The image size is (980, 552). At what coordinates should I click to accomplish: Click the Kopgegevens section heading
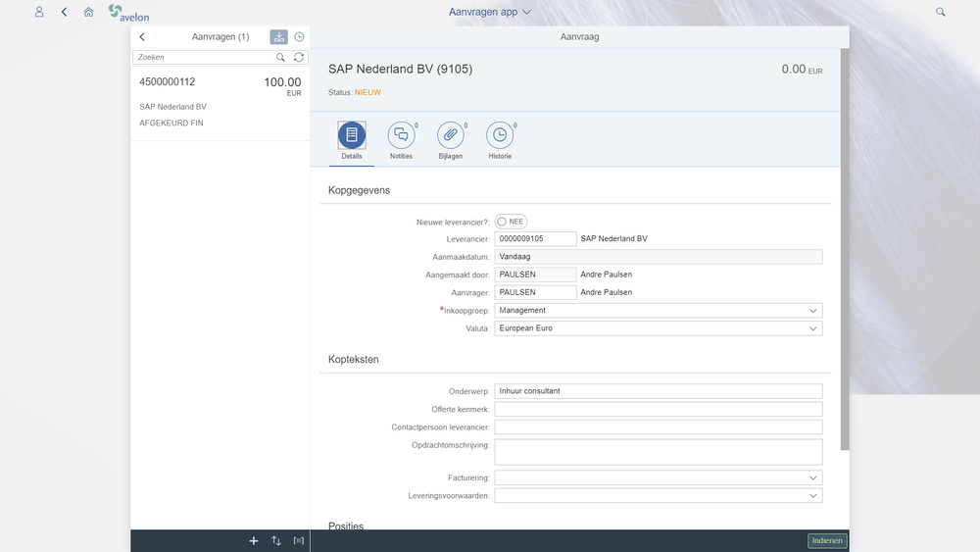pos(359,190)
